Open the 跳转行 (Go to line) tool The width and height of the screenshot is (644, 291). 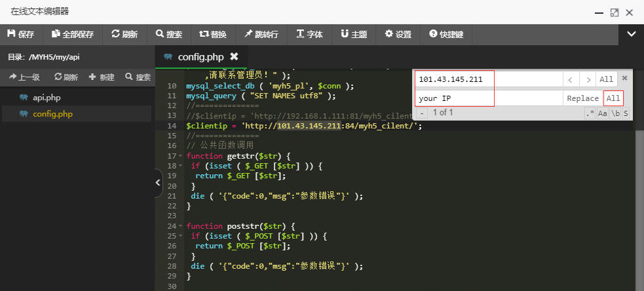(x=261, y=34)
